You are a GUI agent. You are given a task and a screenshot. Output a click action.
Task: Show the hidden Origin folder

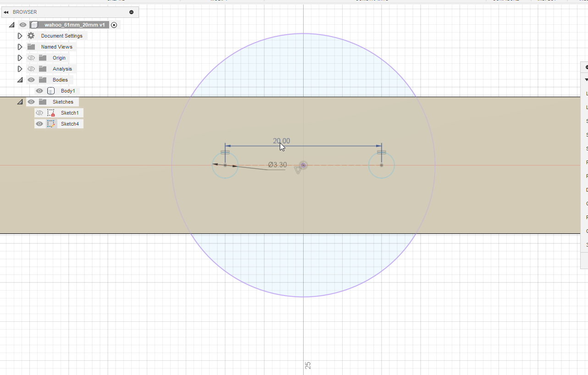pyautogui.click(x=31, y=58)
